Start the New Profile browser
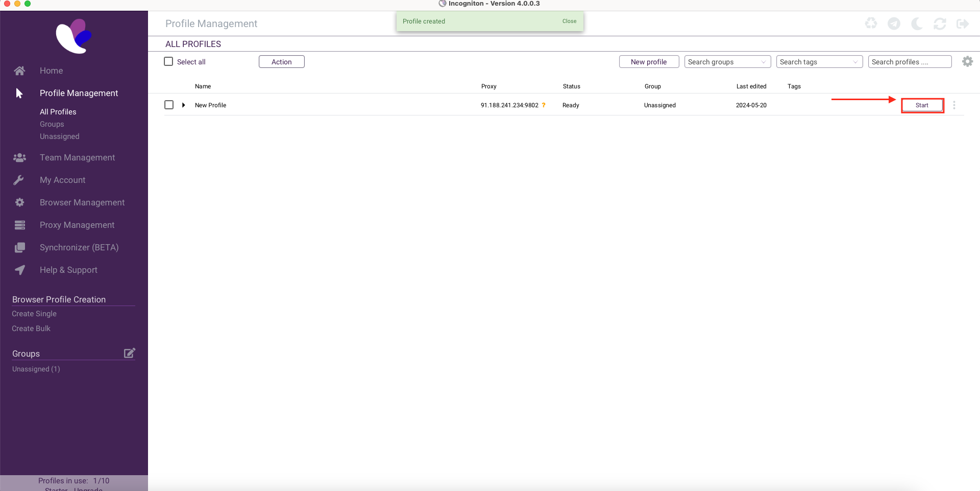Viewport: 980px width, 491px height. [x=922, y=105]
